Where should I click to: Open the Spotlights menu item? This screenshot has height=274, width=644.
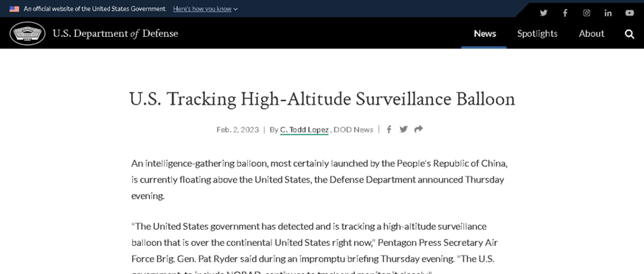[537, 34]
